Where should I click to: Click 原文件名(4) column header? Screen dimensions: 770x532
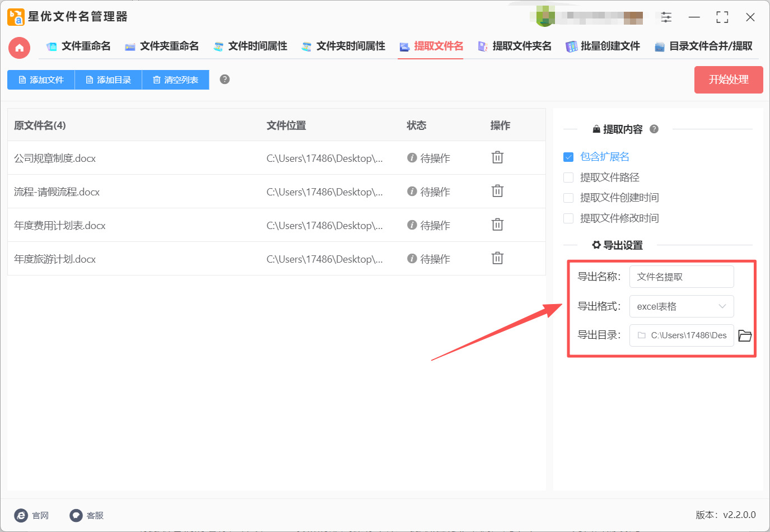click(x=40, y=125)
